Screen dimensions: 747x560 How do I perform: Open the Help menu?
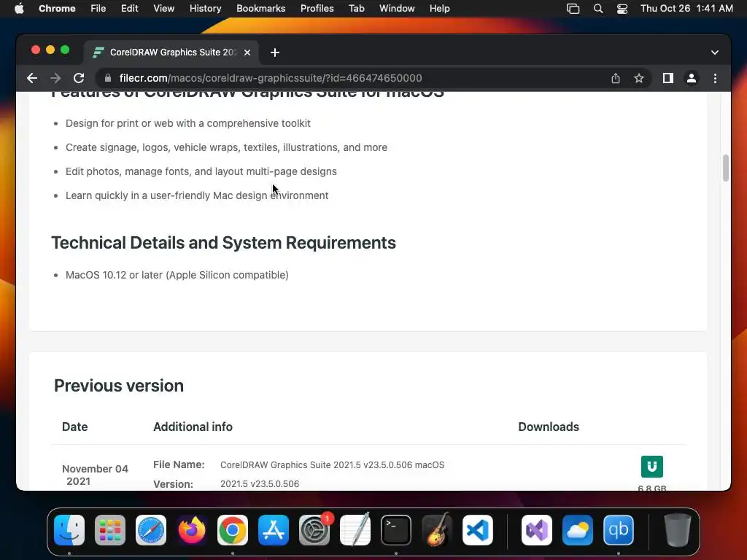click(439, 9)
